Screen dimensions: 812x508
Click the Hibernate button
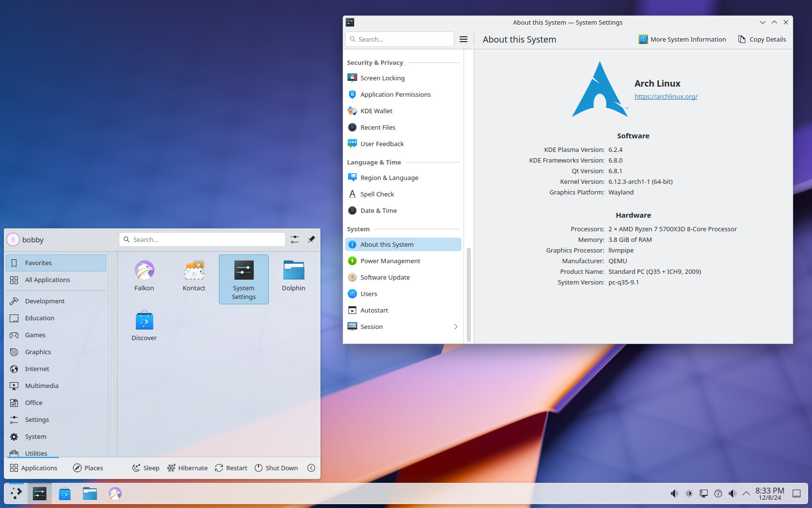click(x=187, y=468)
